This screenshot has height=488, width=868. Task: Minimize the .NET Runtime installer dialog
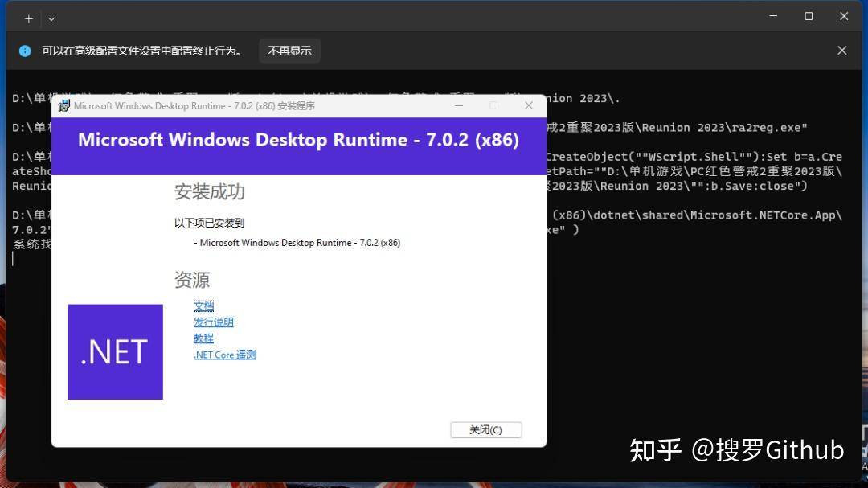coord(459,105)
